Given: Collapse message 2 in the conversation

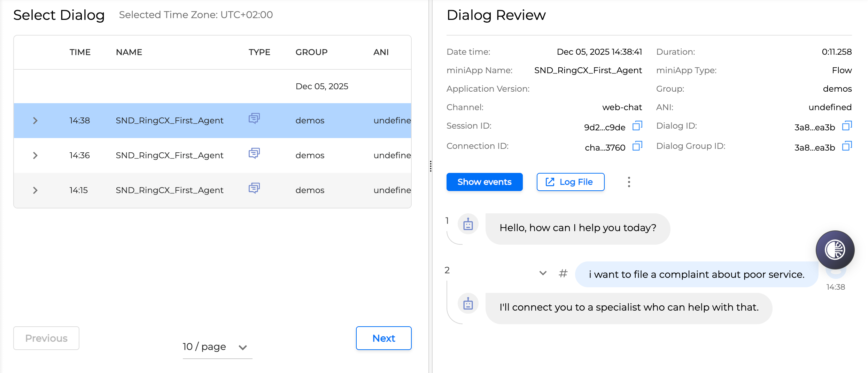Looking at the screenshot, I should pos(542,273).
